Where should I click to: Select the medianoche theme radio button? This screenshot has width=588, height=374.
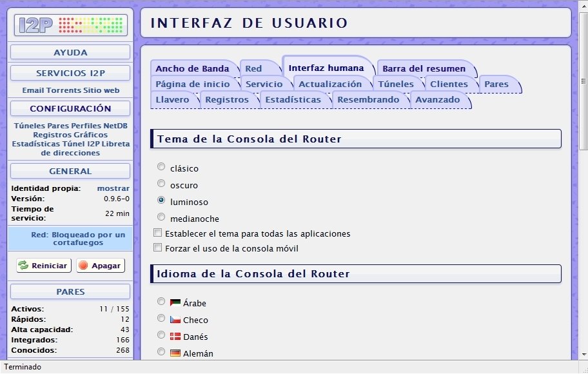tap(161, 217)
